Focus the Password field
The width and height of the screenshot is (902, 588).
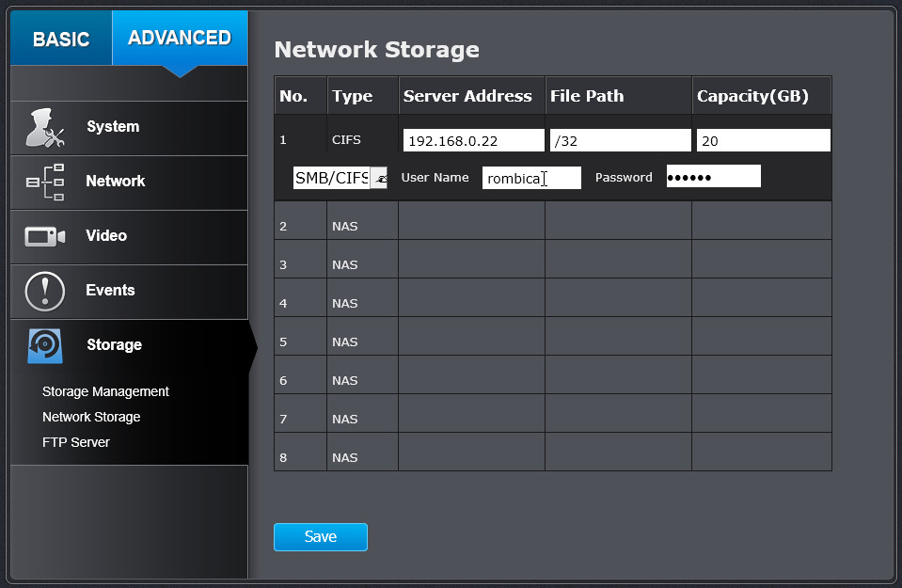(x=713, y=177)
